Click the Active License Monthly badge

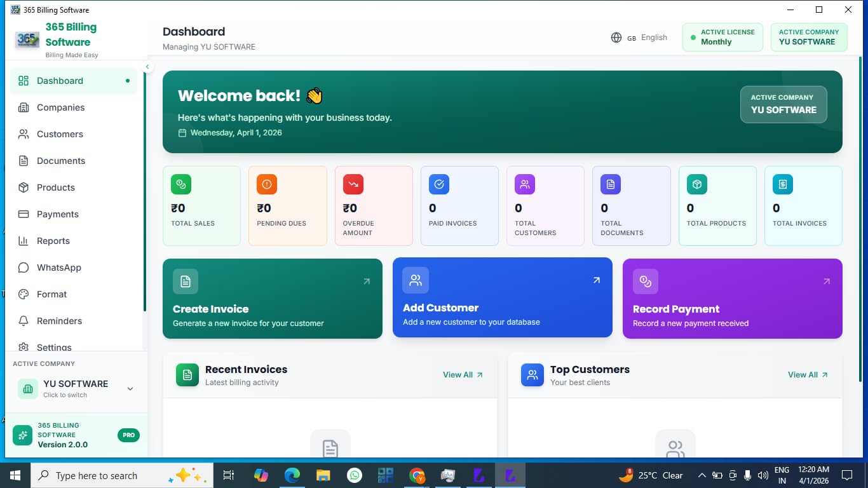pos(722,37)
